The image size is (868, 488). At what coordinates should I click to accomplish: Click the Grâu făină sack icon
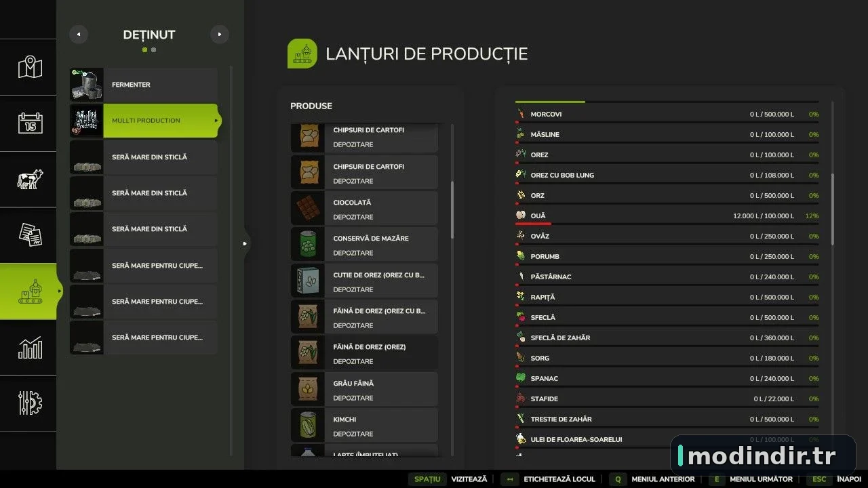click(308, 390)
